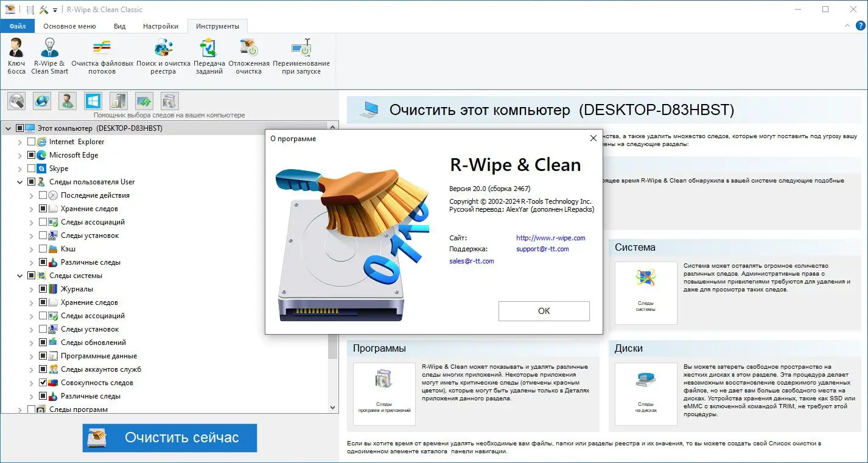Click the Microsoft Edge icon in the tree

(x=42, y=155)
